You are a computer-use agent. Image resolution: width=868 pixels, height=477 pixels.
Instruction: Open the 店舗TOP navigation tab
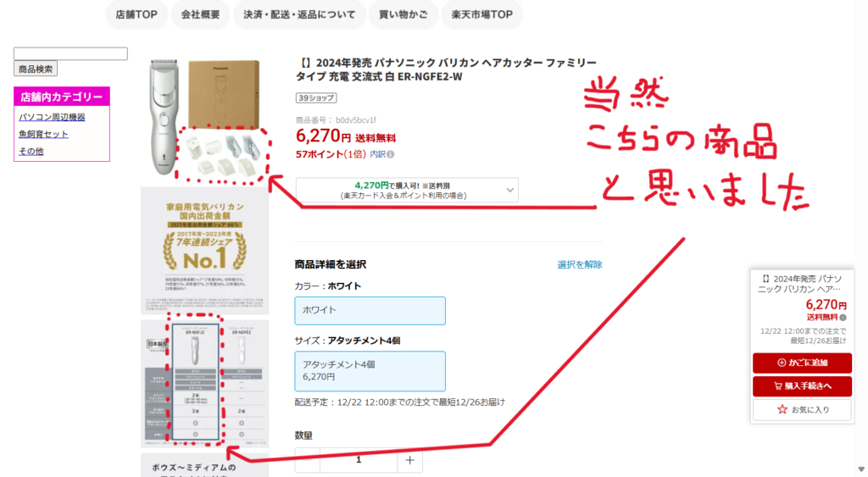tap(136, 14)
